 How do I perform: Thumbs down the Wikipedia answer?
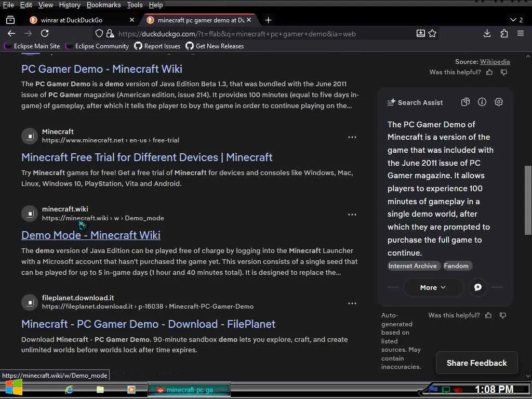(x=504, y=72)
